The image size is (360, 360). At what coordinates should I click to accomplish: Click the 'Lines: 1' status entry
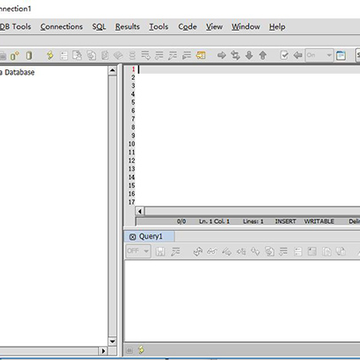point(253,221)
